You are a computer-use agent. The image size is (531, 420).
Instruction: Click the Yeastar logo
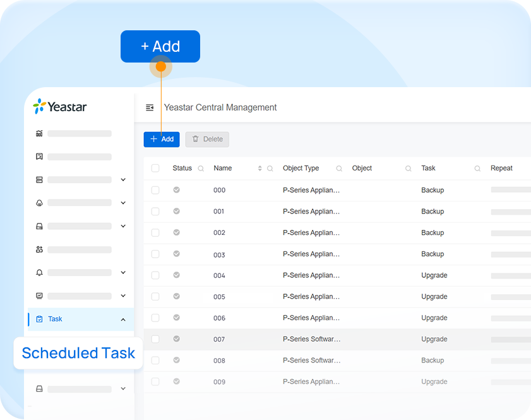(x=59, y=107)
